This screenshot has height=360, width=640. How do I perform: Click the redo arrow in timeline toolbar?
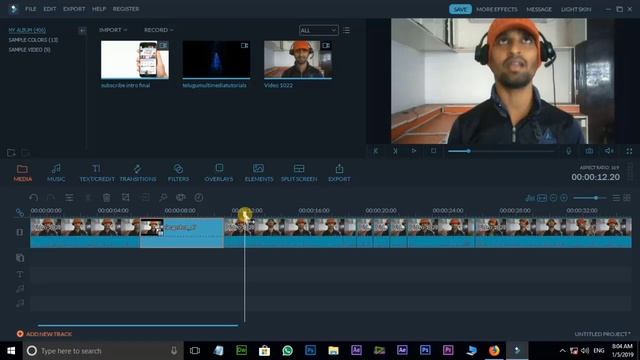tap(51, 198)
